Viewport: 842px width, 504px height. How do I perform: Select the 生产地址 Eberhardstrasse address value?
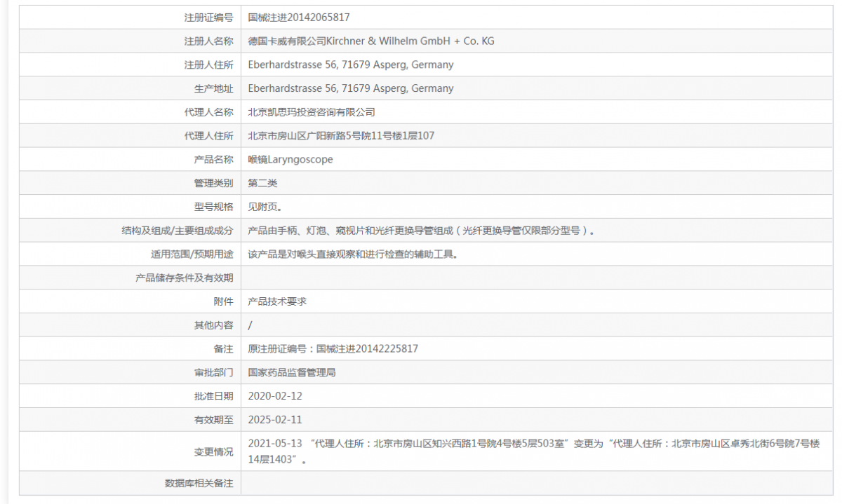click(351, 88)
